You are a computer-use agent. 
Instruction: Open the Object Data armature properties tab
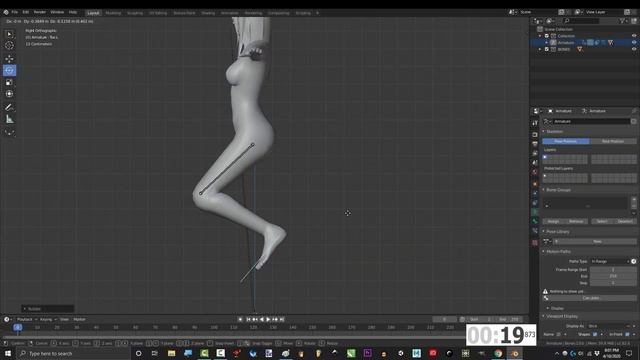pyautogui.click(x=535, y=212)
